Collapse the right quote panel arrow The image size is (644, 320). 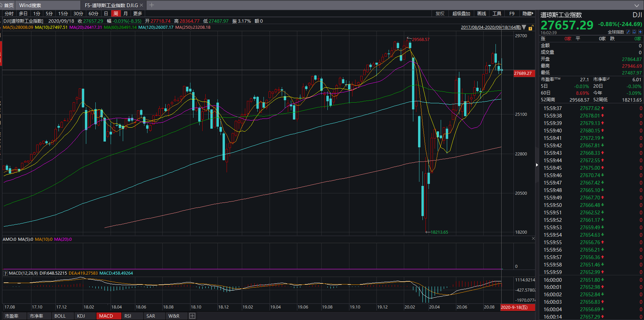point(537,165)
